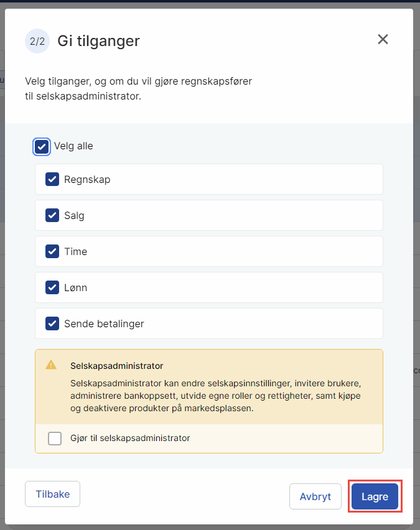Toggle the Lønn checkbox off
Image resolution: width=420 pixels, height=530 pixels.
click(x=53, y=287)
